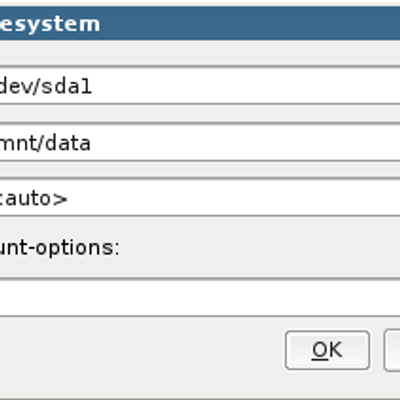This screenshot has height=400, width=400.
Task: Activate the third text entry for filesystem type
Action: [200, 198]
